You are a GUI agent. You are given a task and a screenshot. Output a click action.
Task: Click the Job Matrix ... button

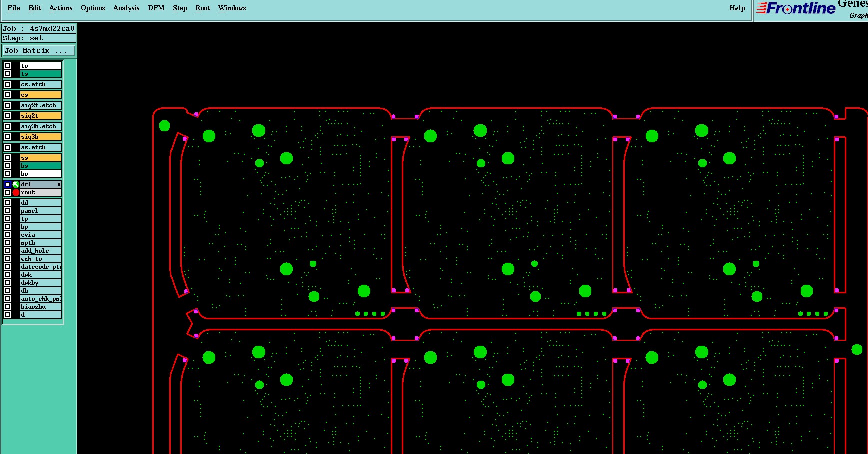39,51
